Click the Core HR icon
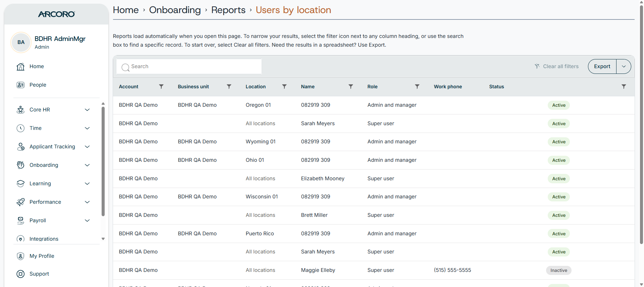This screenshot has width=644, height=287. [20, 110]
